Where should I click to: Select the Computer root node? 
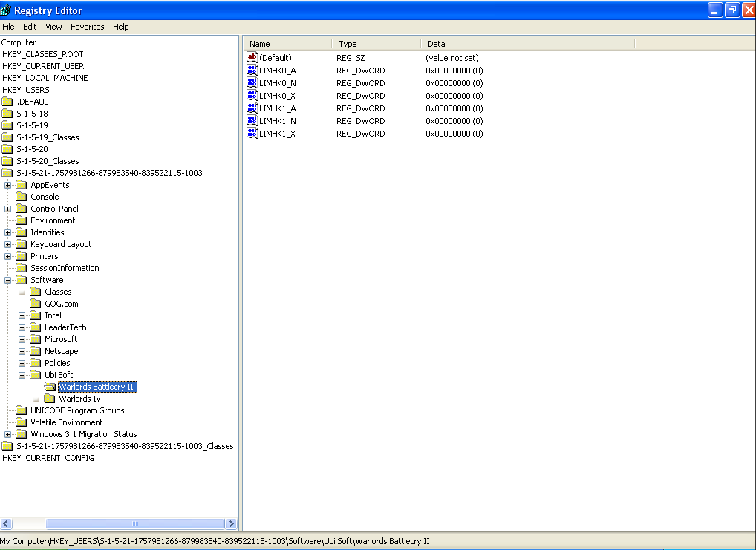pyautogui.click(x=19, y=42)
